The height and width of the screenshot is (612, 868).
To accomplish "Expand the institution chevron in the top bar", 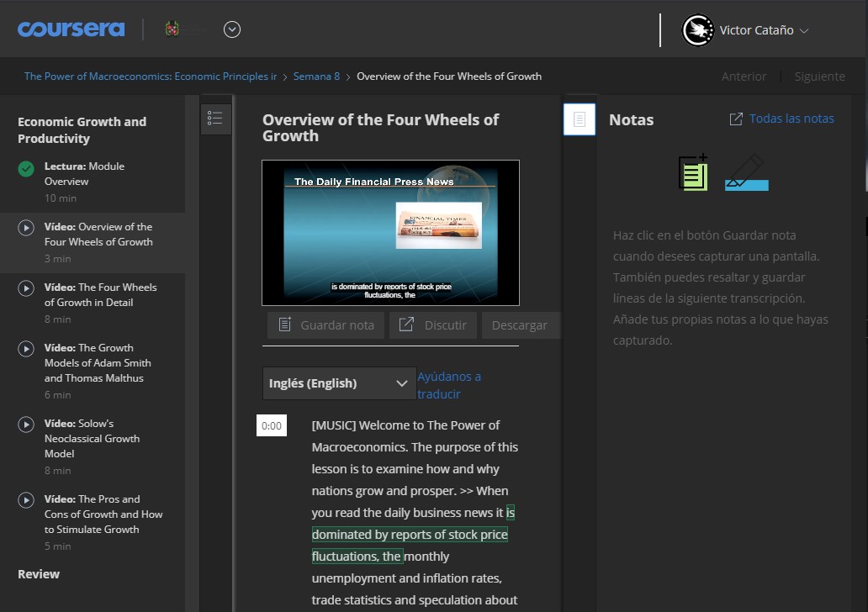I will [231, 29].
